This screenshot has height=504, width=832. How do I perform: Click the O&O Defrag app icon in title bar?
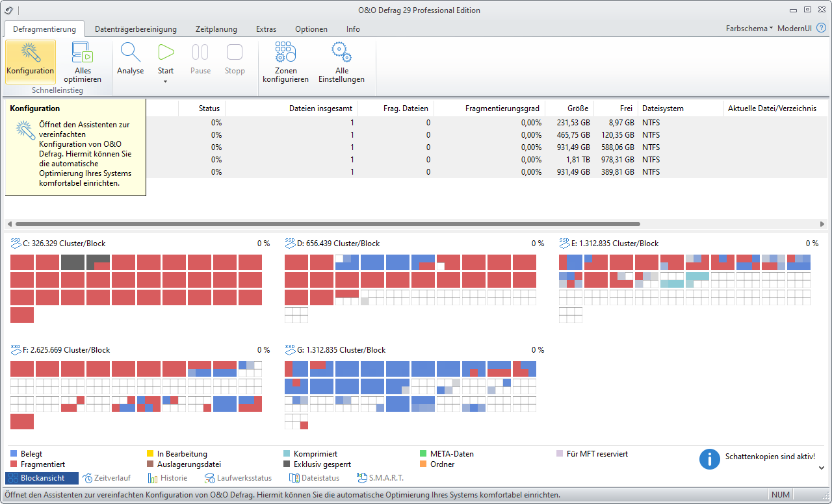tap(8, 10)
